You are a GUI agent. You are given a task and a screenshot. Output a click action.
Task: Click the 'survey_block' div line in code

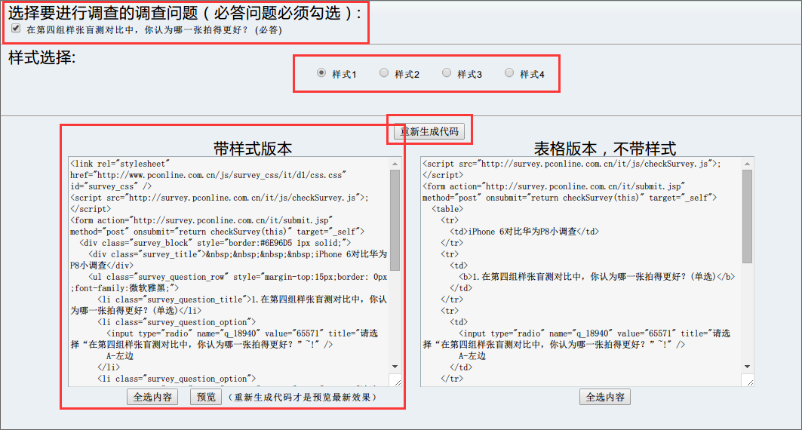(x=215, y=243)
